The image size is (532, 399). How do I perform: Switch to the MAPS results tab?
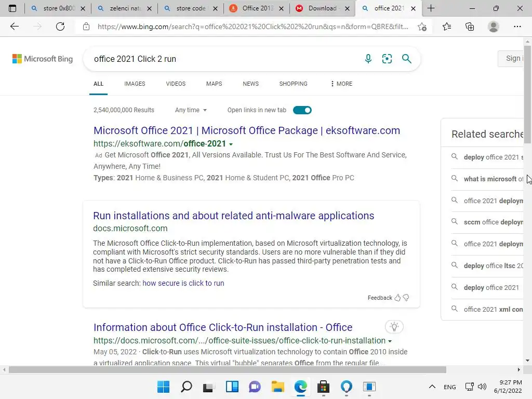(214, 84)
